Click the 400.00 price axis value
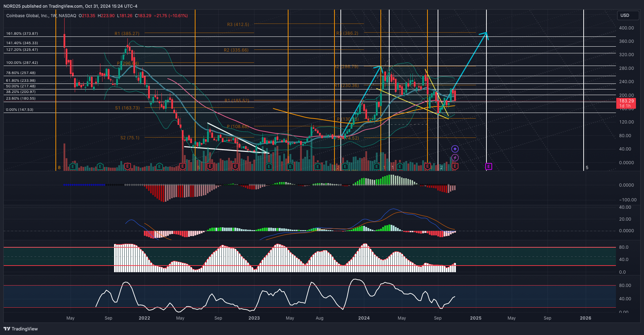The image size is (644, 335). tap(626, 28)
